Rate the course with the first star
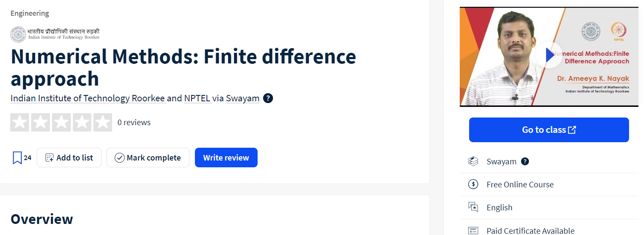644x235 pixels. (20, 123)
